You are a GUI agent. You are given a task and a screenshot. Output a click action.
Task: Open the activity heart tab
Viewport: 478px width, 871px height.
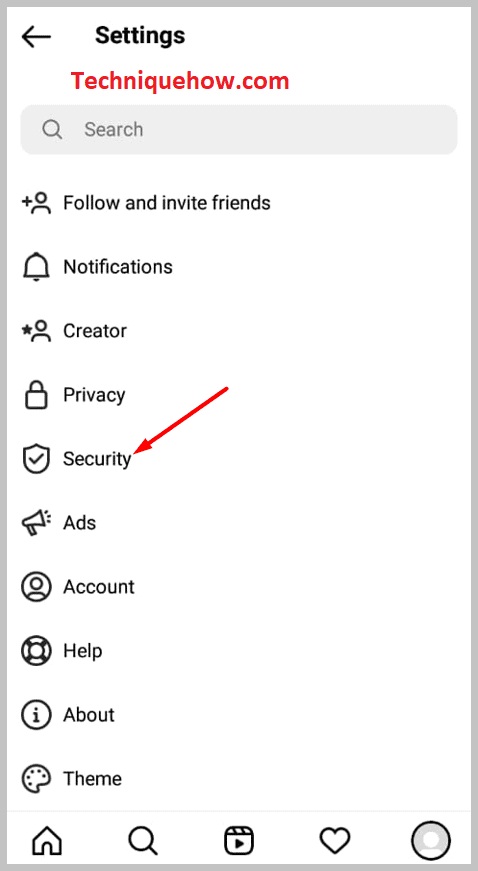coord(335,840)
